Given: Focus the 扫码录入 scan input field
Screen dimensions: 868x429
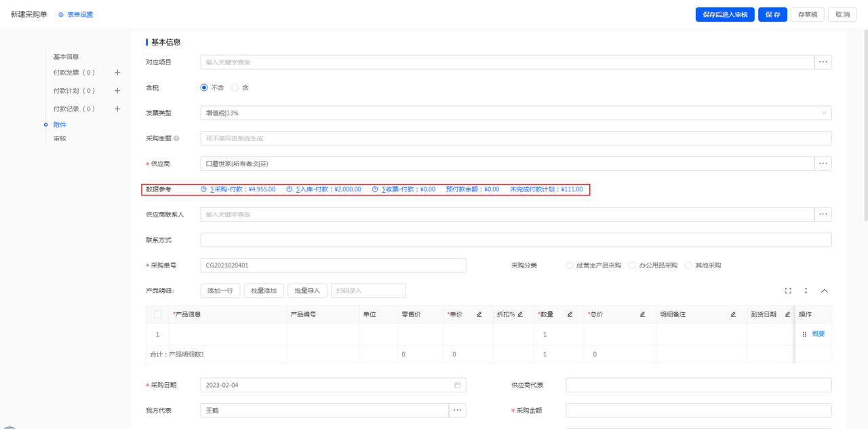Looking at the screenshot, I should [x=368, y=291].
